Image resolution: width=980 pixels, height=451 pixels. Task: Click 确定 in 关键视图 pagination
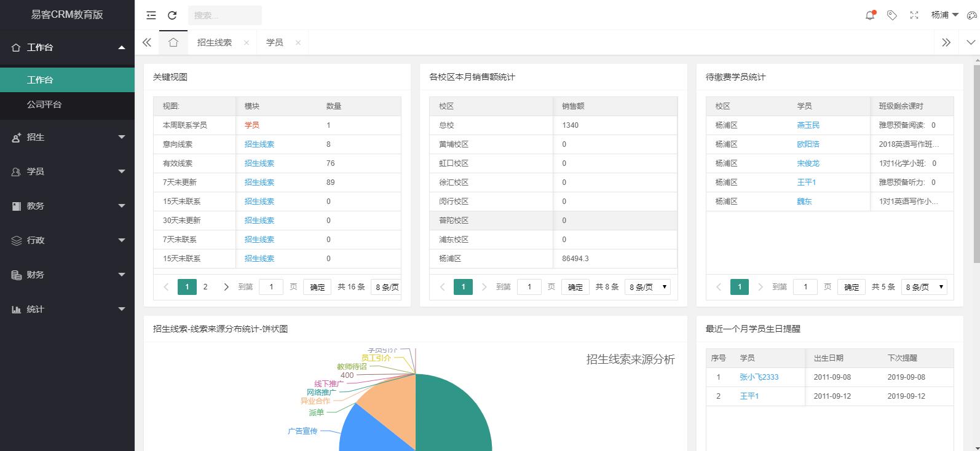tap(317, 287)
